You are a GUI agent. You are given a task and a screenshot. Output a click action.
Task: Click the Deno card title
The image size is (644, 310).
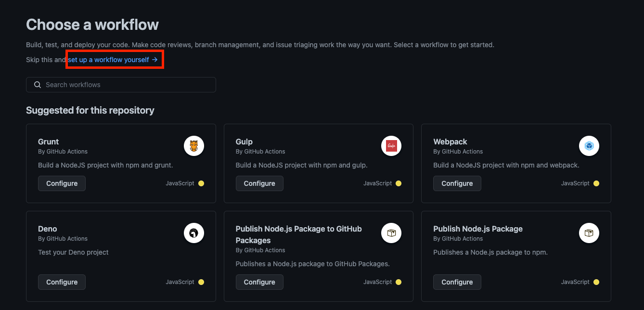[48, 229]
